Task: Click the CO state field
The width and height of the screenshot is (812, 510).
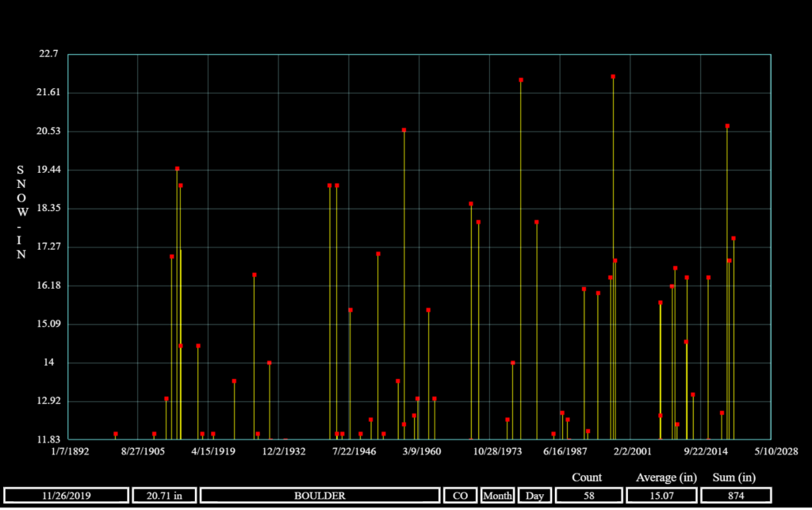Action: [x=461, y=496]
